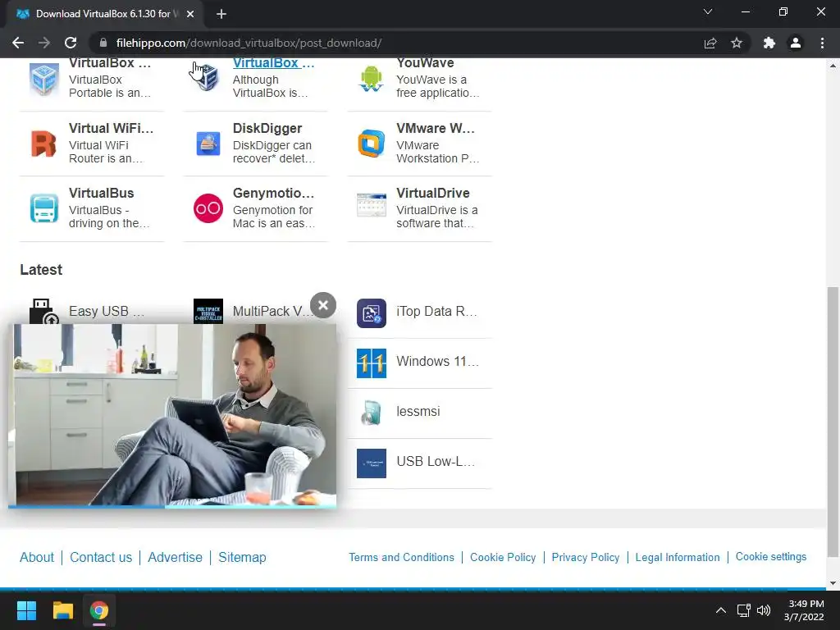Open the VirtualDrive title link
The height and width of the screenshot is (630, 840).
click(433, 193)
